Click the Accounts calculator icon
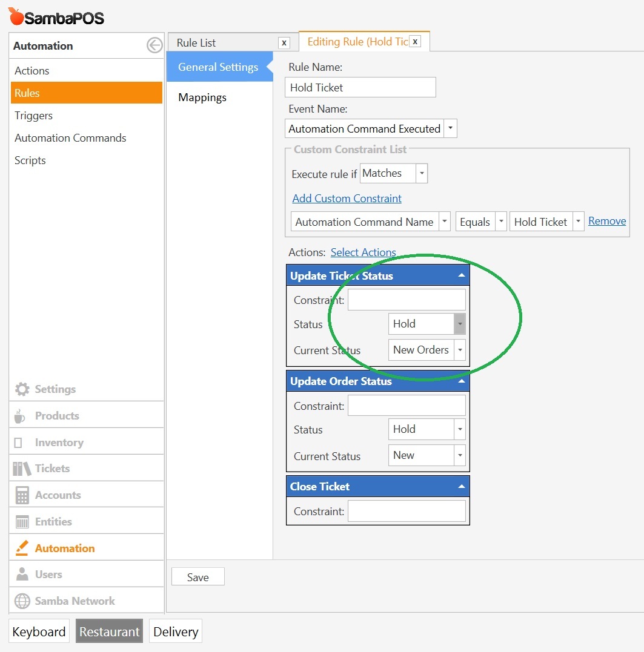Image resolution: width=644 pixels, height=652 pixels. click(22, 495)
